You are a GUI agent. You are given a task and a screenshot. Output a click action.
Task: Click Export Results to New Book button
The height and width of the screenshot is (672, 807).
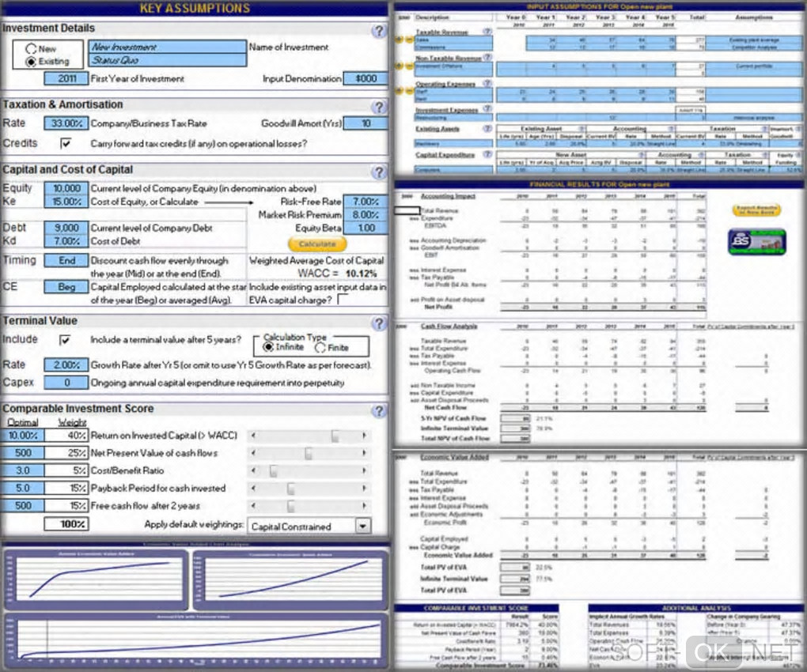click(x=756, y=210)
